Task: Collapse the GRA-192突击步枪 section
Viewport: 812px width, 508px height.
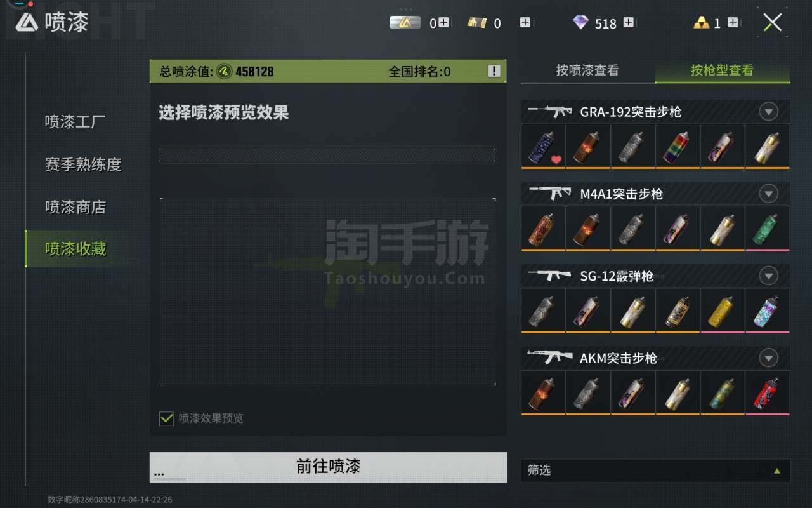Action: tap(768, 112)
